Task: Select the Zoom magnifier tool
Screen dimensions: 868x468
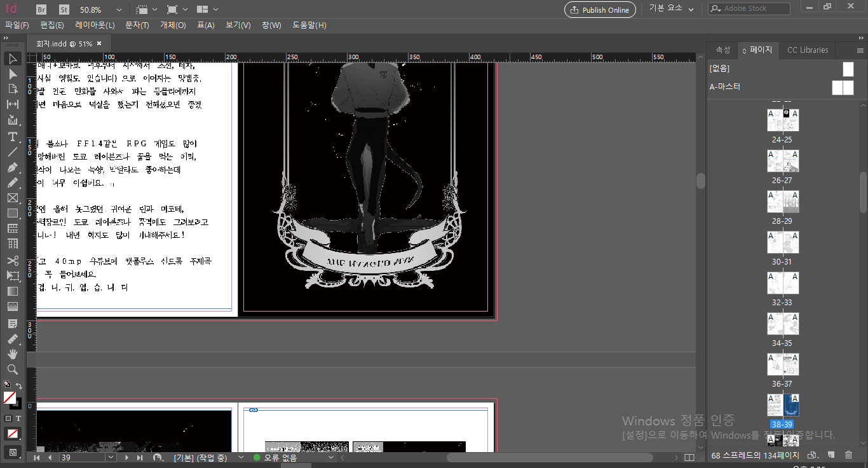Action: (13, 369)
